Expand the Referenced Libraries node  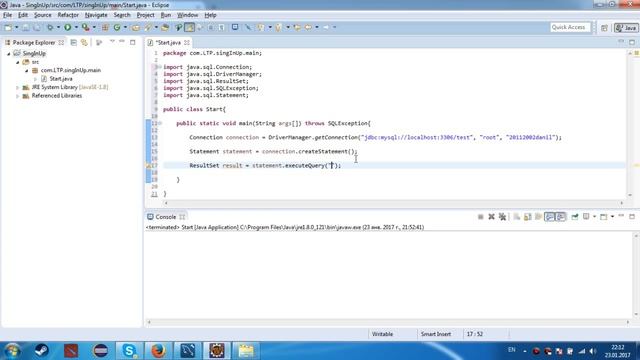point(18,96)
